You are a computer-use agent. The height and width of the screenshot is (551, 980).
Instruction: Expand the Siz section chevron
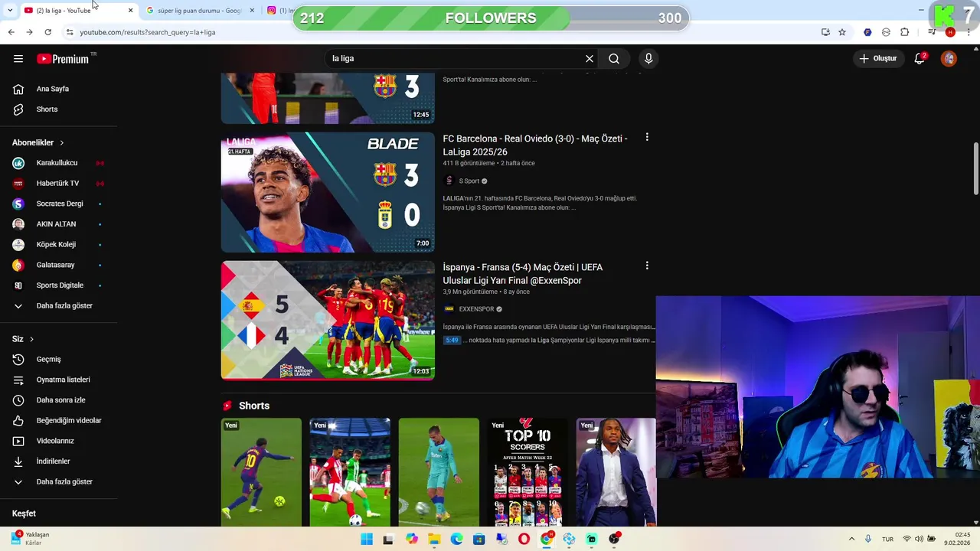coord(31,339)
